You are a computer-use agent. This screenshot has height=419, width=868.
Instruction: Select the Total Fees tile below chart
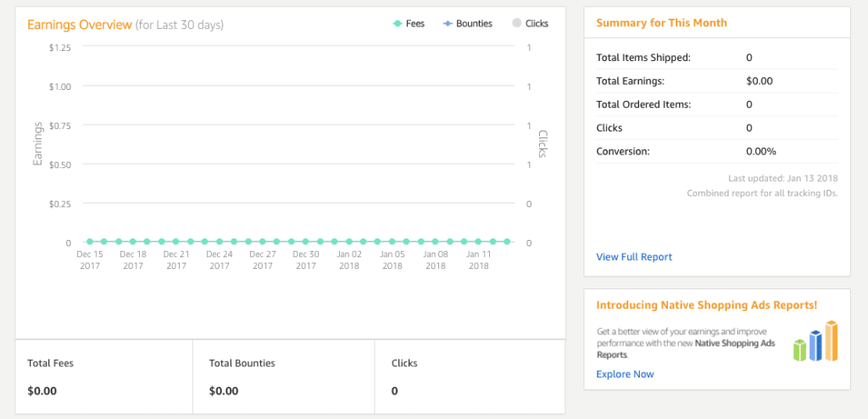coord(104,377)
